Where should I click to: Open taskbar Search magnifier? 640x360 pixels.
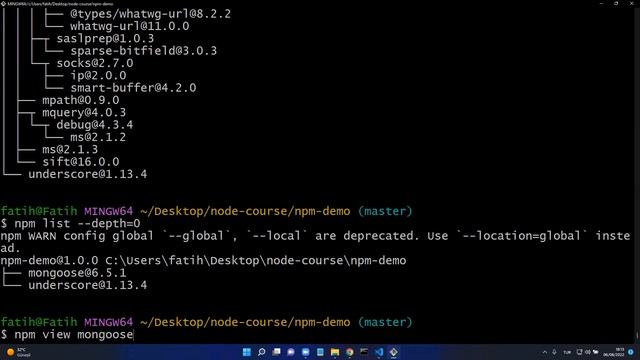pyautogui.click(x=262, y=352)
